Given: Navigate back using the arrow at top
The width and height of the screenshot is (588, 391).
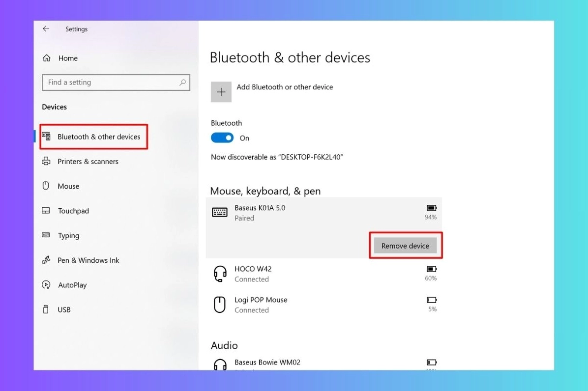Looking at the screenshot, I should (x=46, y=28).
